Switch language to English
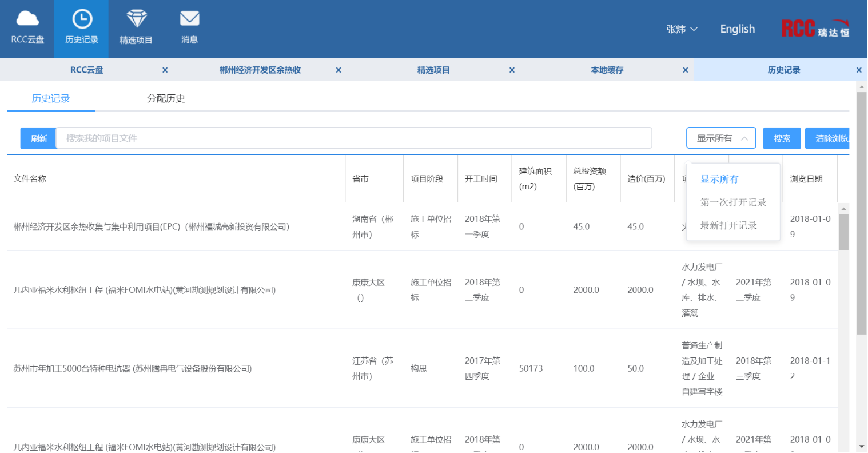Image resolution: width=868 pixels, height=453 pixels. [738, 29]
